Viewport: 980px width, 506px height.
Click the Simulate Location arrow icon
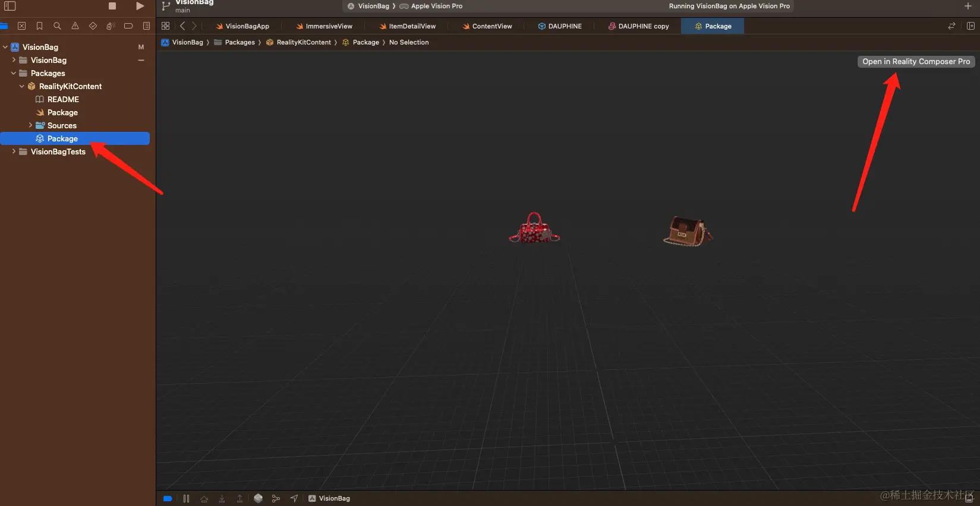pyautogui.click(x=294, y=498)
